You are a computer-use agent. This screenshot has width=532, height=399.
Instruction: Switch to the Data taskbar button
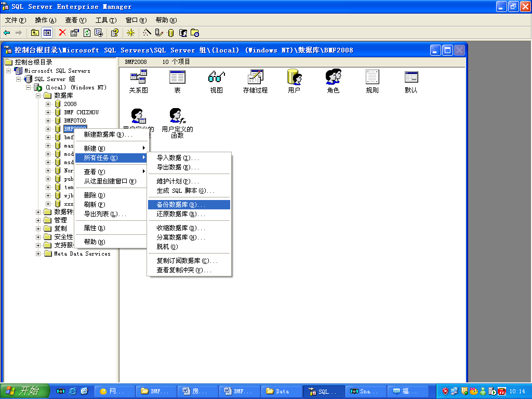pyautogui.click(x=281, y=391)
